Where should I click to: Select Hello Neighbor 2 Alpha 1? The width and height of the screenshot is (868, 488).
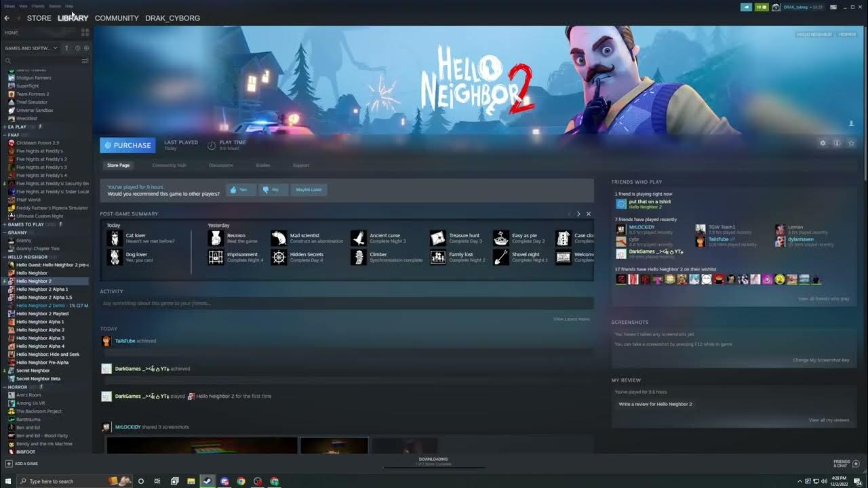point(42,289)
